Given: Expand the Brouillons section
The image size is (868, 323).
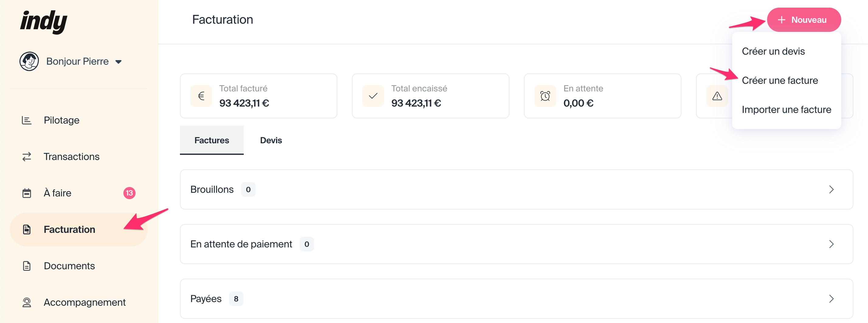Looking at the screenshot, I should (831, 189).
